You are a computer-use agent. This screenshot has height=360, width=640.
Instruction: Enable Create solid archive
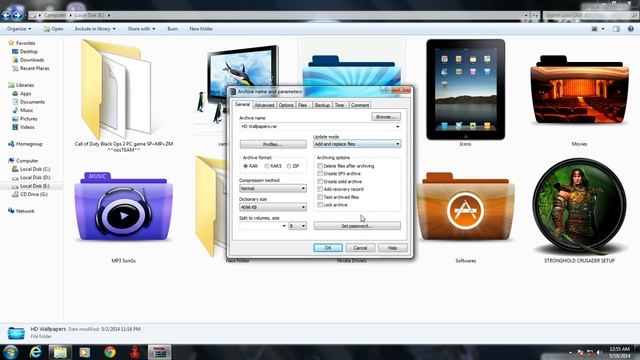(320, 182)
